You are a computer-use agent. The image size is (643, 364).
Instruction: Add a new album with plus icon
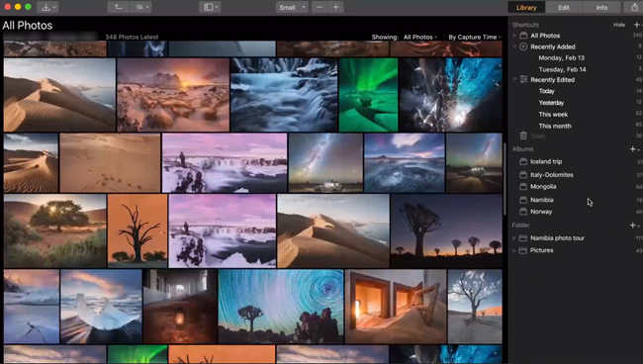633,149
